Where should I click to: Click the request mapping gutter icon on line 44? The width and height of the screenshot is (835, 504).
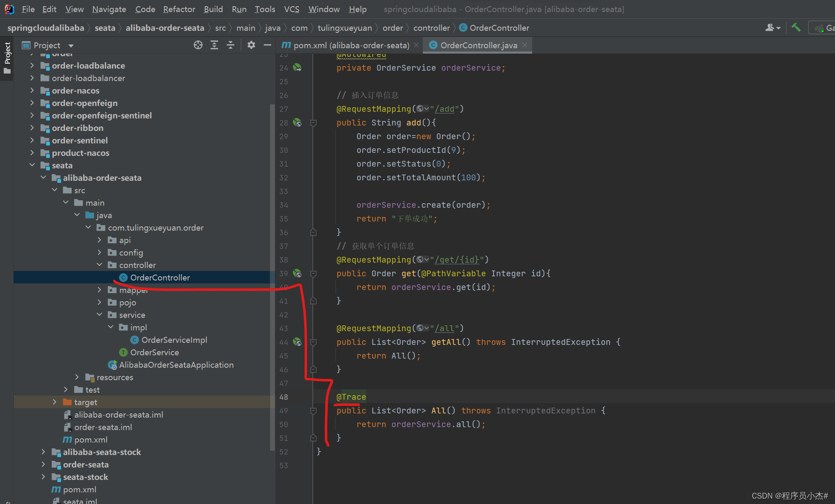(297, 342)
